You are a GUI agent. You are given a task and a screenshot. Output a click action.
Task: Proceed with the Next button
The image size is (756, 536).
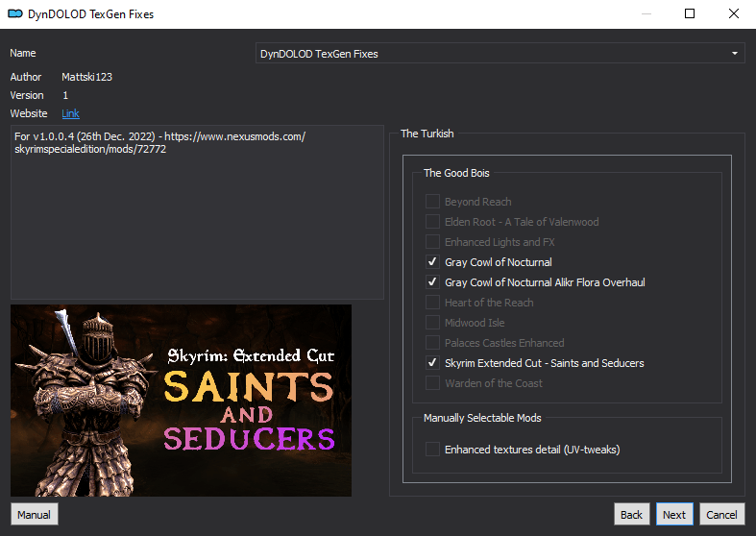coord(674,514)
